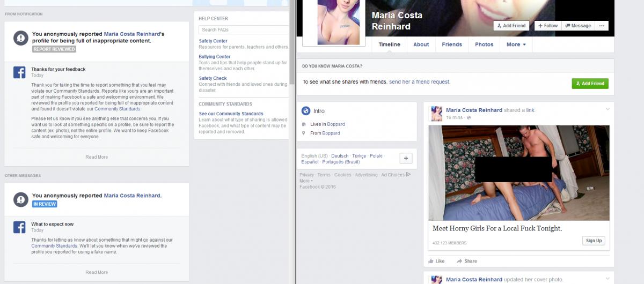Open the Boppard link after 'Lives in'
The width and height of the screenshot is (644, 284).
point(336,124)
